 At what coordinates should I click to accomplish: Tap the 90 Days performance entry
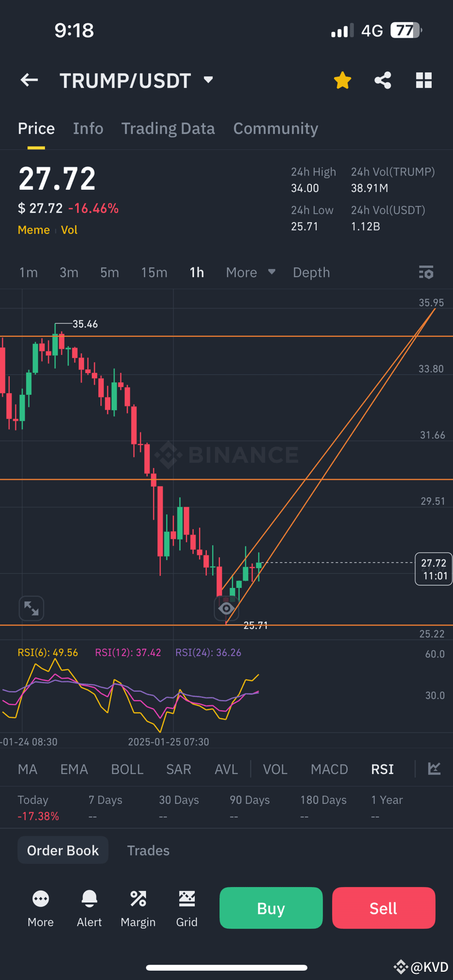point(249,808)
